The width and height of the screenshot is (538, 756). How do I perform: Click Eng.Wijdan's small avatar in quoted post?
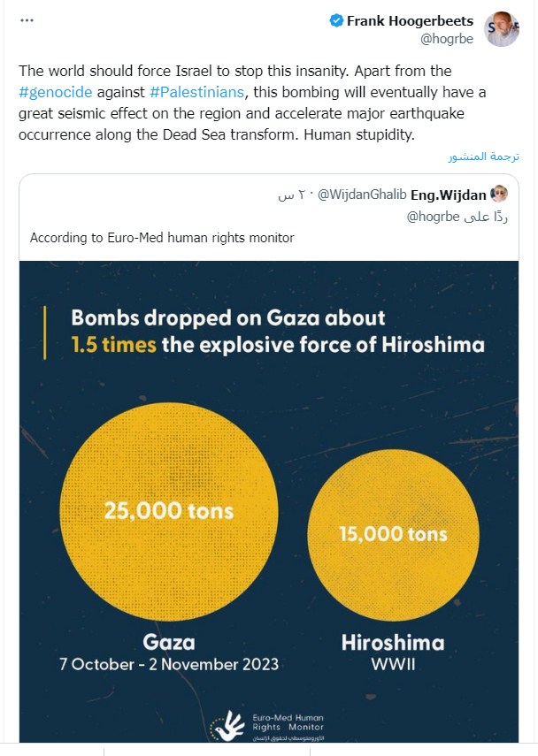pos(500,194)
